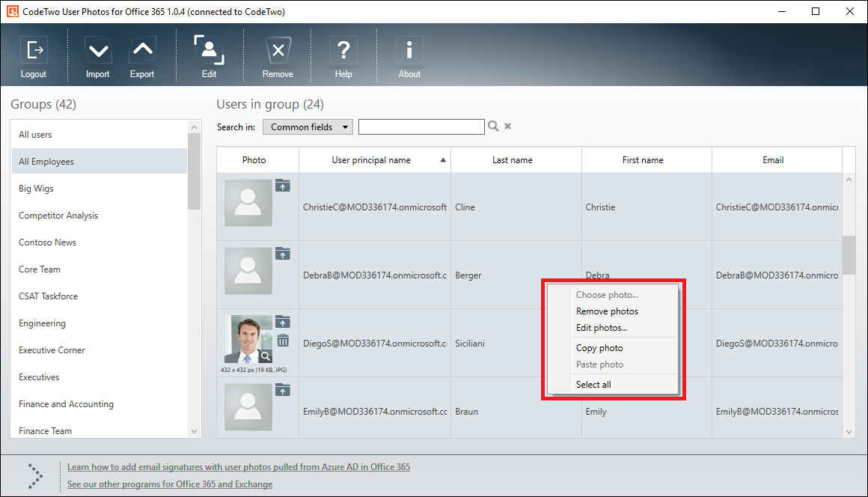Open the Competitor Analysis group

[100, 216]
